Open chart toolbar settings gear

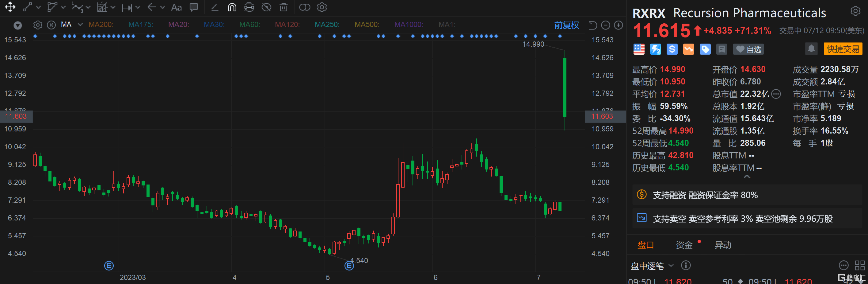[322, 7]
